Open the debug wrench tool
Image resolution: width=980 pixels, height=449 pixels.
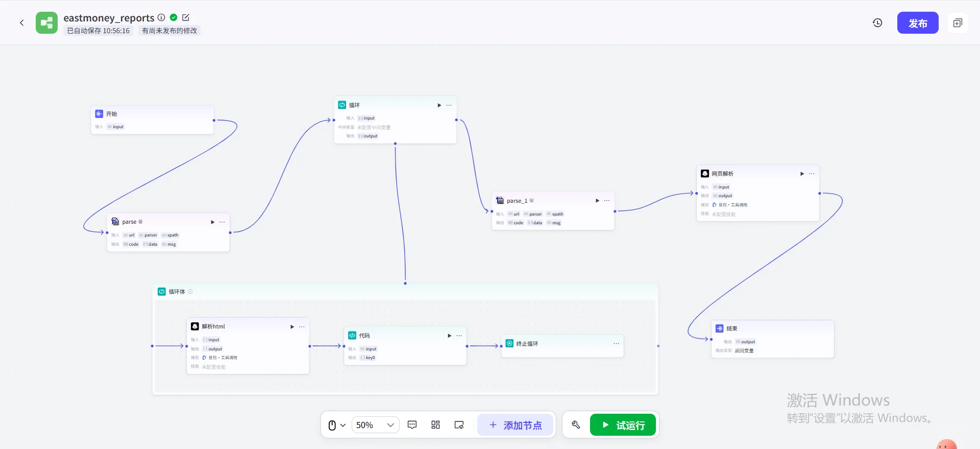[576, 425]
